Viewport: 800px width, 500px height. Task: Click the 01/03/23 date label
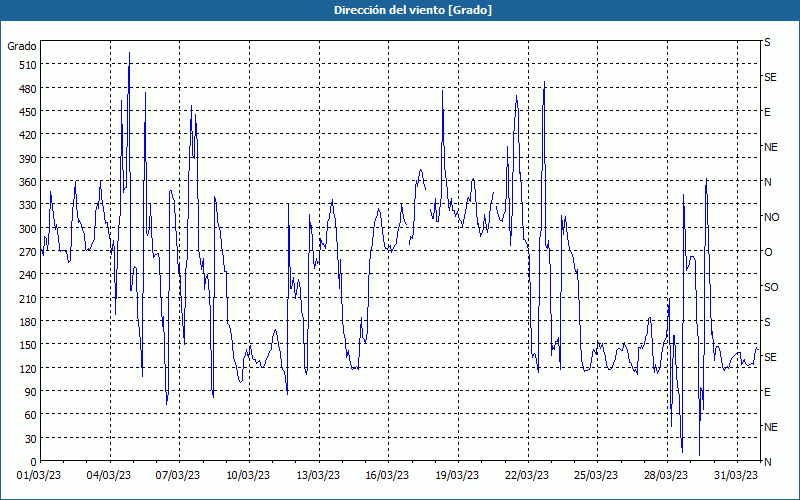tap(39, 476)
